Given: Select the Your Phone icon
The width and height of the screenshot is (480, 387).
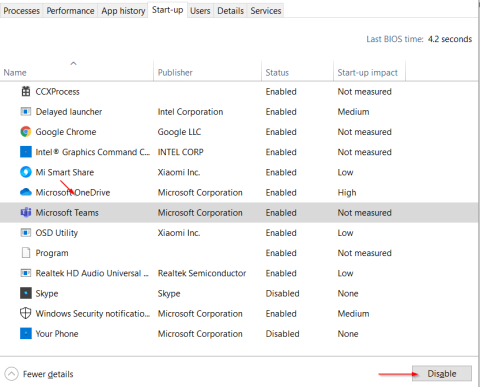Looking at the screenshot, I should pyautogui.click(x=26, y=333).
